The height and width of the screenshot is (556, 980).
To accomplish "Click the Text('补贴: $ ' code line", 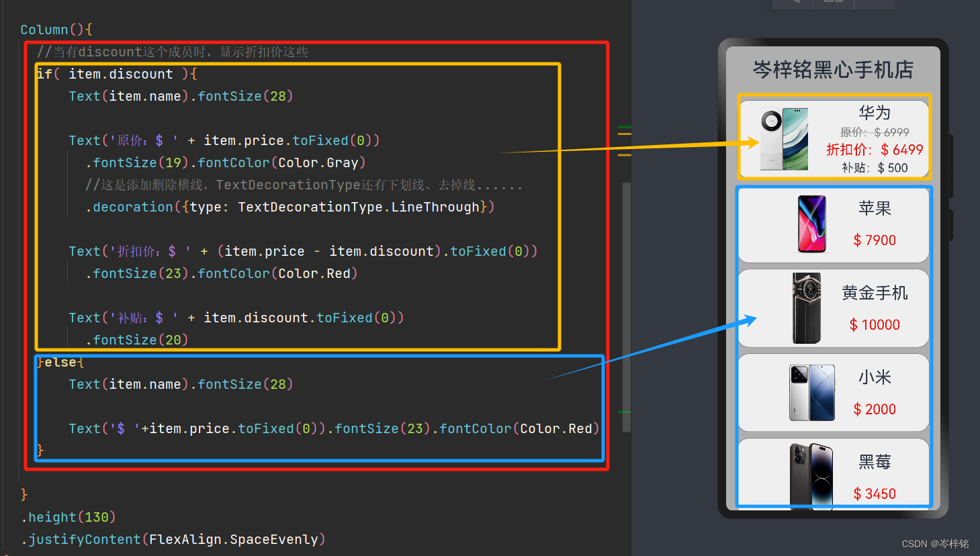I will tap(236, 318).
